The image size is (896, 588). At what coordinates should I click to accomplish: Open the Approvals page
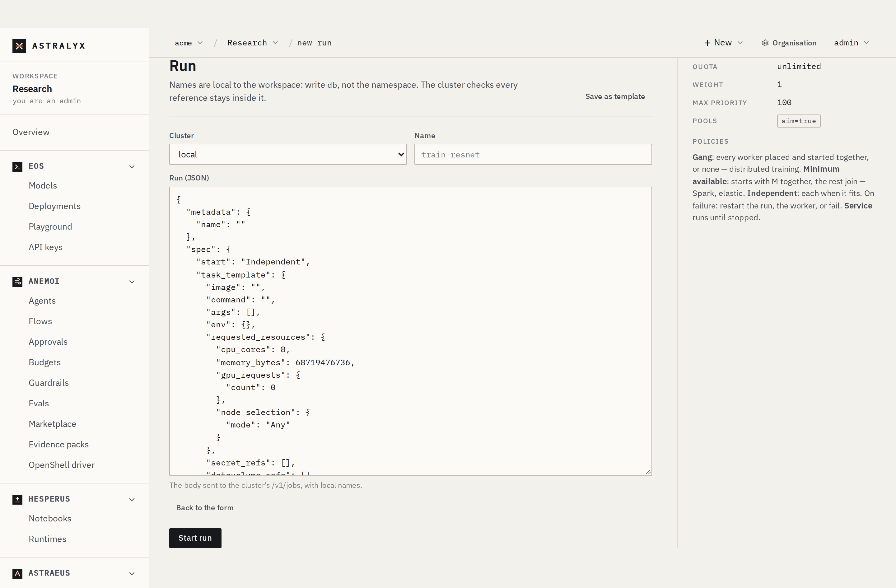click(48, 342)
